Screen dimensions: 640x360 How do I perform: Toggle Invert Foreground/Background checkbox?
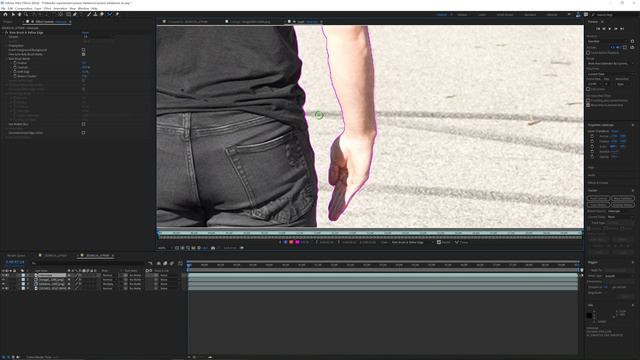(x=83, y=50)
